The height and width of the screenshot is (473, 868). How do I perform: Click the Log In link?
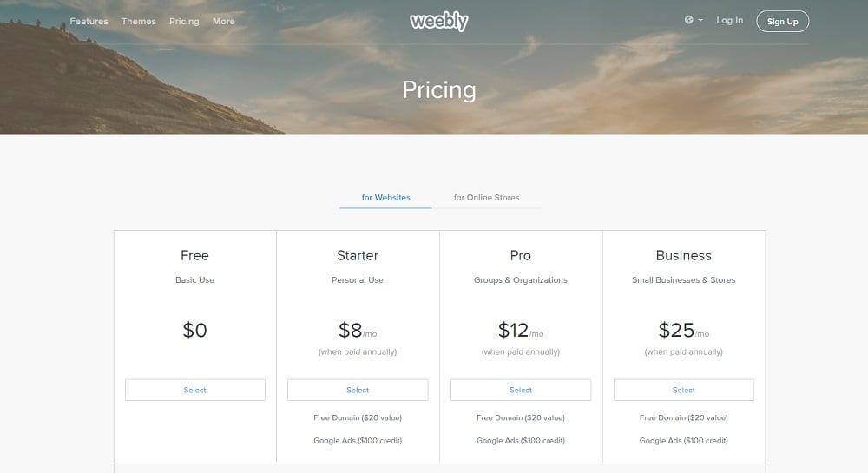(x=729, y=20)
